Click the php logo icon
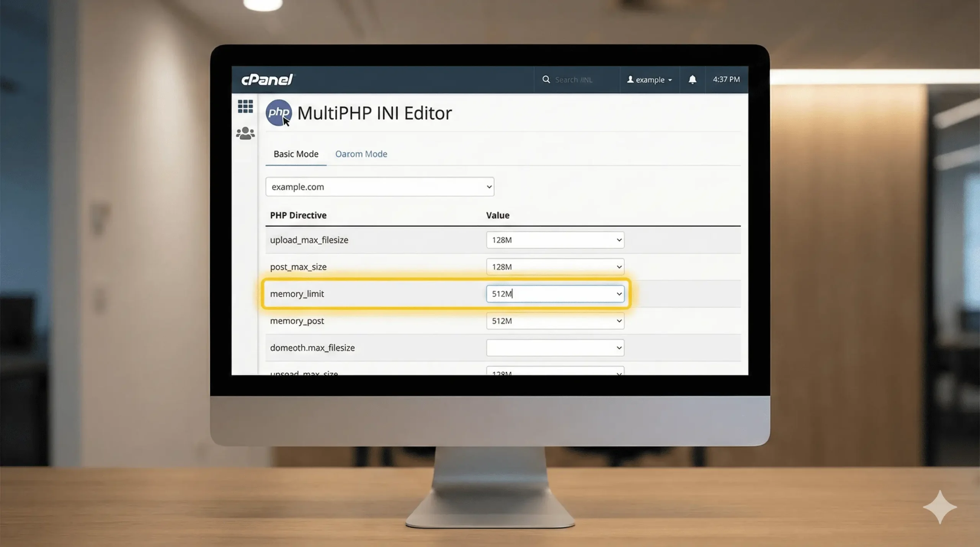The width and height of the screenshot is (980, 547). pyautogui.click(x=279, y=113)
